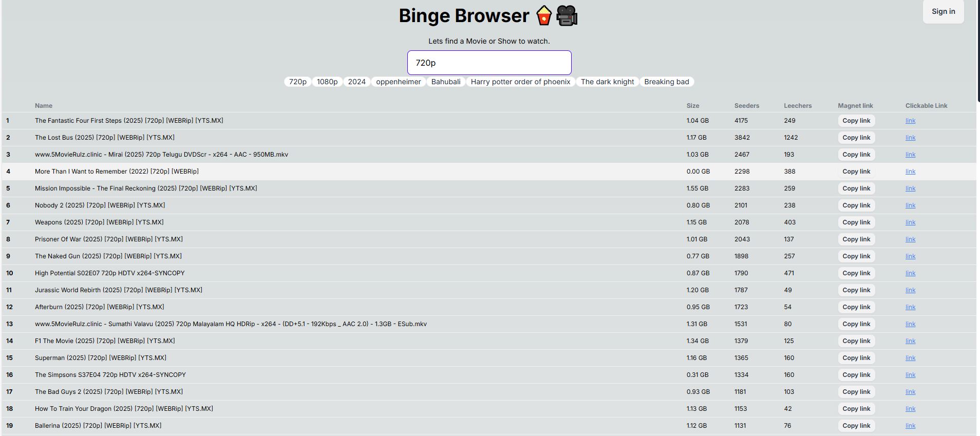Image resolution: width=980 pixels, height=436 pixels.
Task: Copy magnet link for The Fantastic Four
Action: point(856,121)
